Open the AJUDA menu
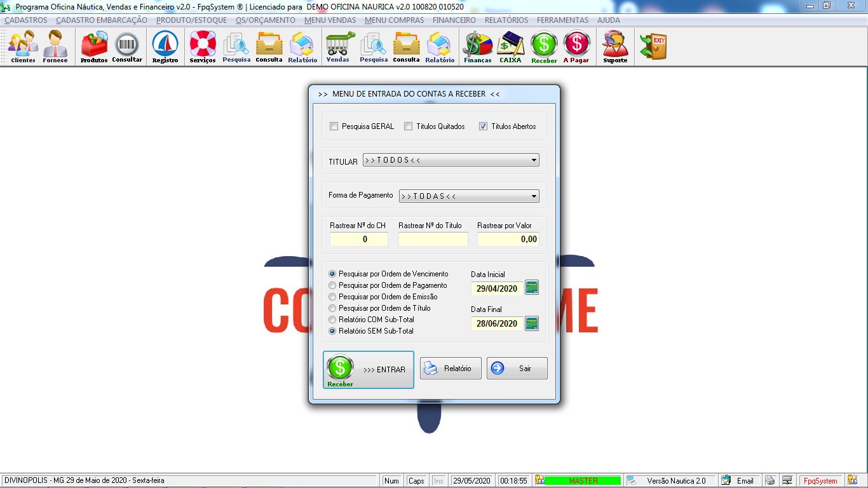 (609, 20)
